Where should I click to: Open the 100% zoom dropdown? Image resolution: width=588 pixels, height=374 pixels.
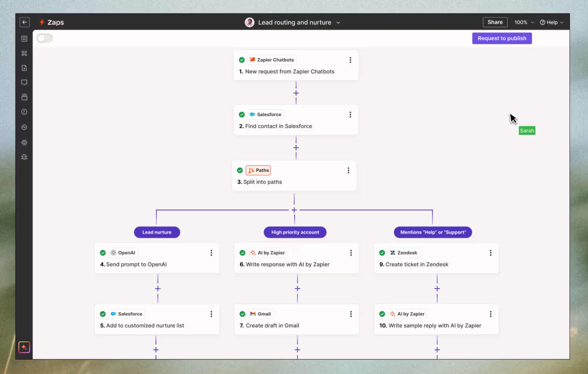pos(524,22)
